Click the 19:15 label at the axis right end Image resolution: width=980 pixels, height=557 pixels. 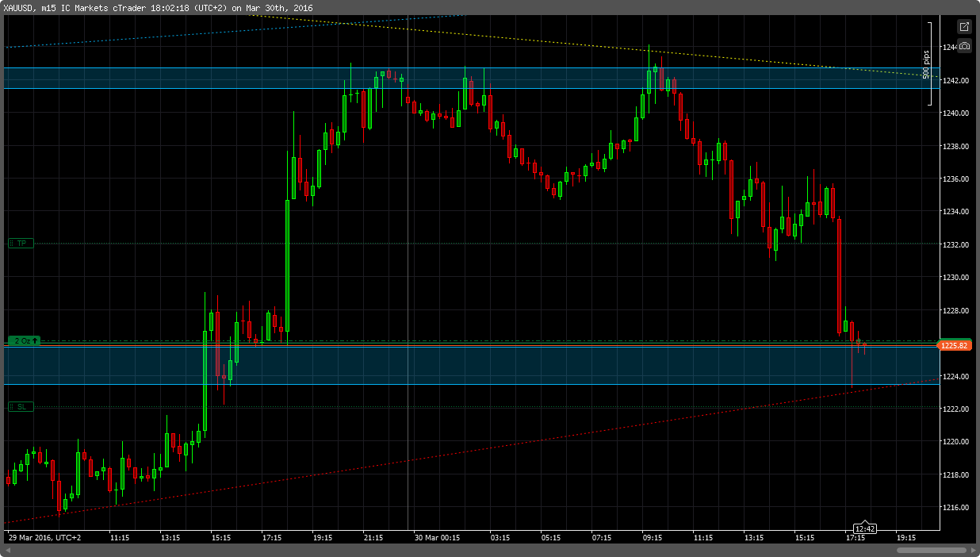[x=906, y=538]
